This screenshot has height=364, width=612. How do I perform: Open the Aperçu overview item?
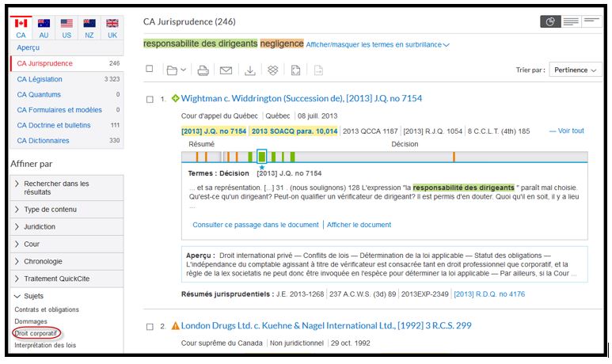tap(28, 47)
